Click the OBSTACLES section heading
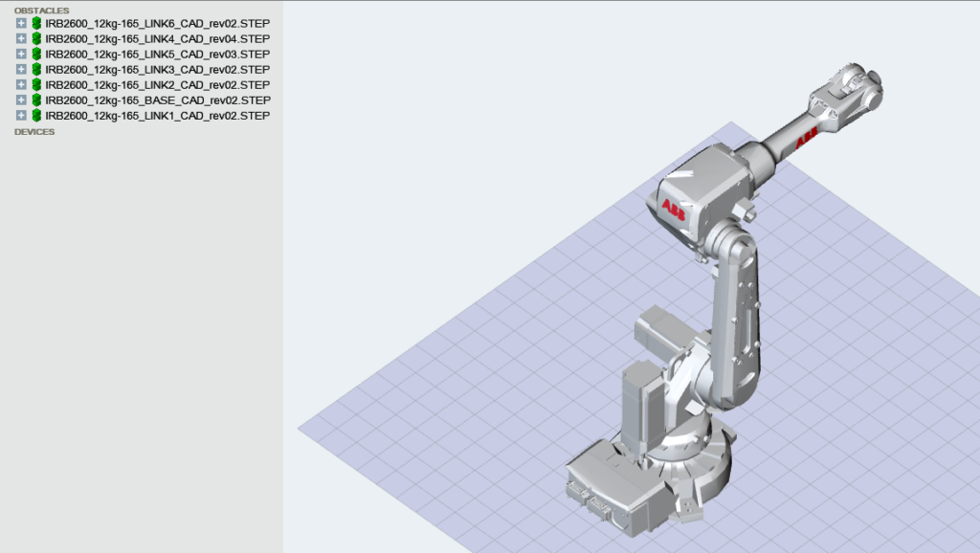The image size is (980, 553). [x=42, y=11]
